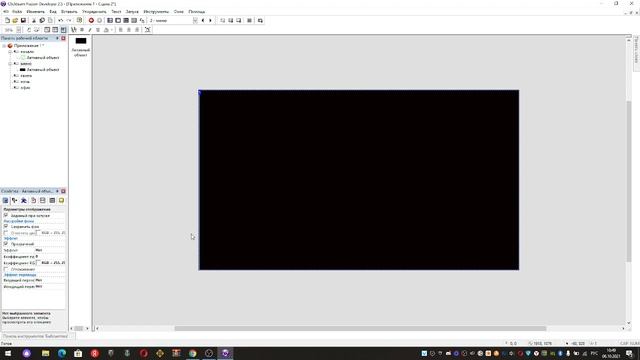Click the vertical scrollbar of frame editor
Image resolution: width=640 pixels, height=360 pixels.
point(629,181)
